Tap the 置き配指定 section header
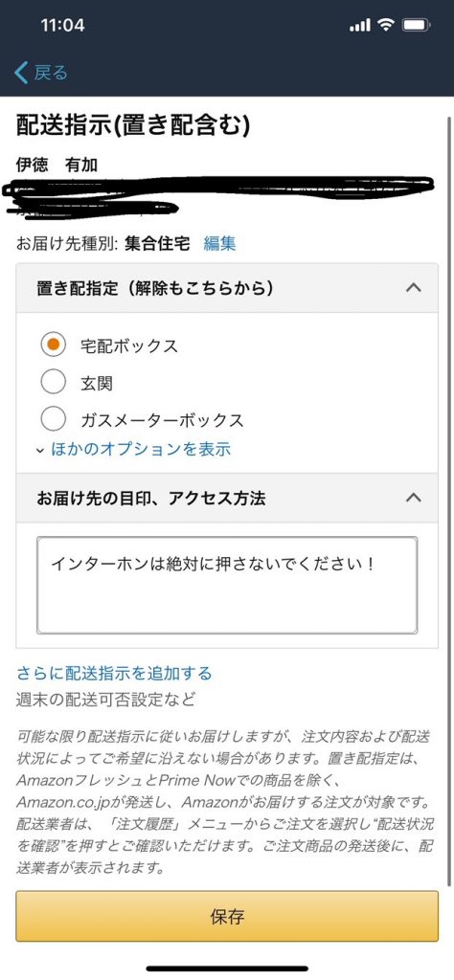 [227, 288]
